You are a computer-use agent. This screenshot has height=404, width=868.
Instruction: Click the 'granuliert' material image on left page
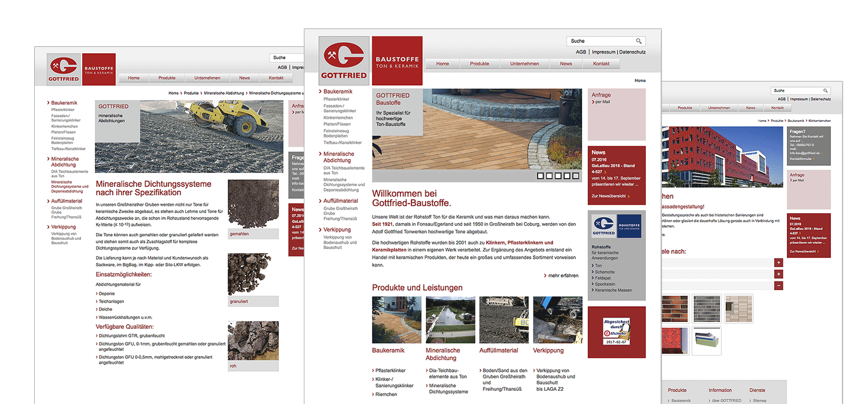(x=253, y=275)
